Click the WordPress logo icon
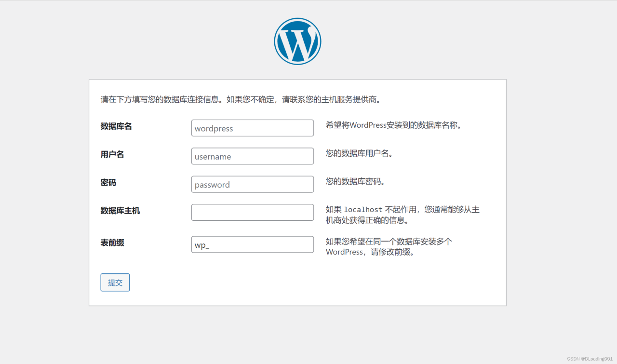This screenshot has width=617, height=364. pos(297,41)
